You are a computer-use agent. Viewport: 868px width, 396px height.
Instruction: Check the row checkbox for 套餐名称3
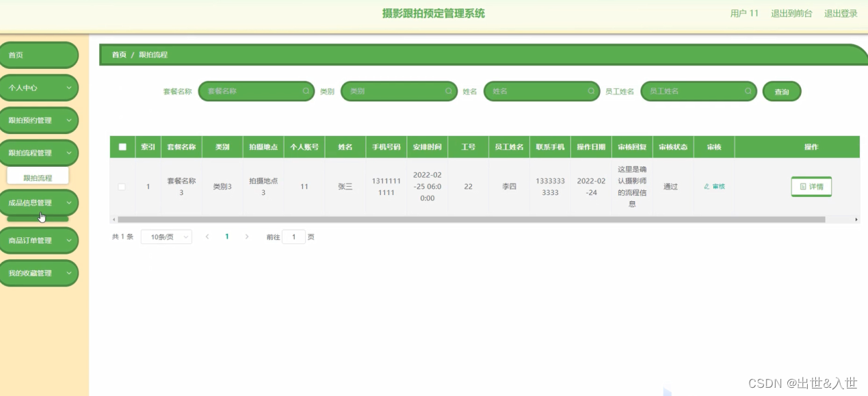click(122, 187)
